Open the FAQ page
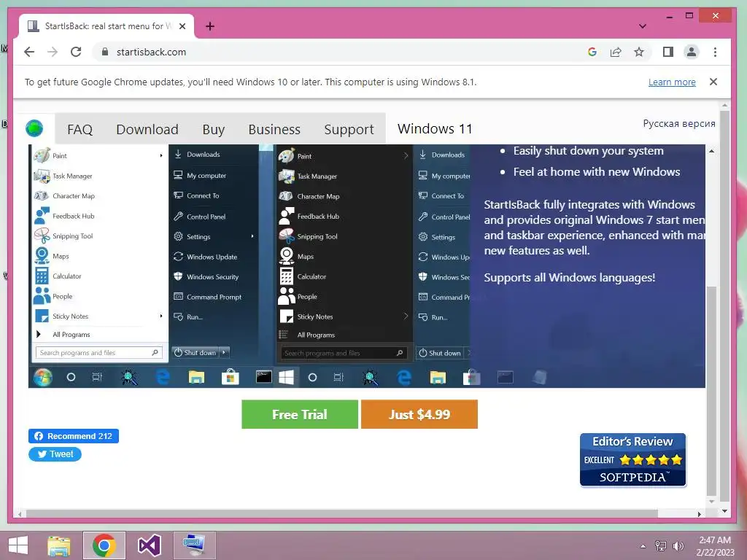Image resolution: width=747 pixels, height=560 pixels. pos(80,129)
